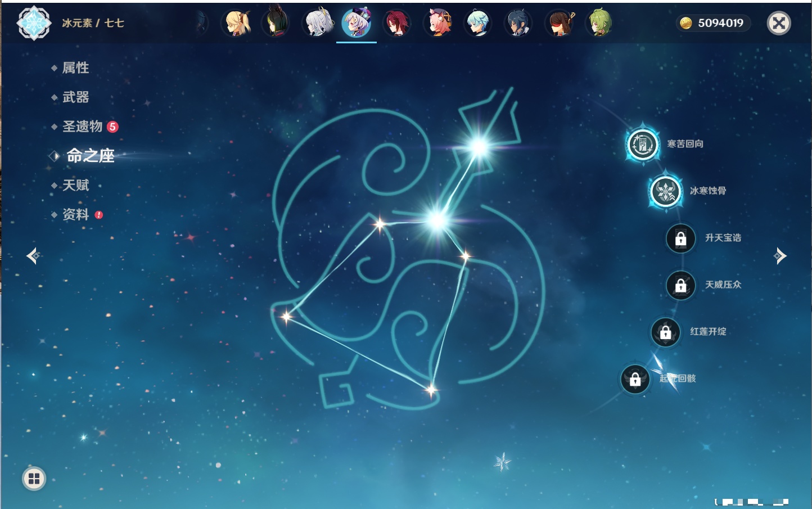Click the Mora gold coin icon
This screenshot has height=509, width=812.
685,23
